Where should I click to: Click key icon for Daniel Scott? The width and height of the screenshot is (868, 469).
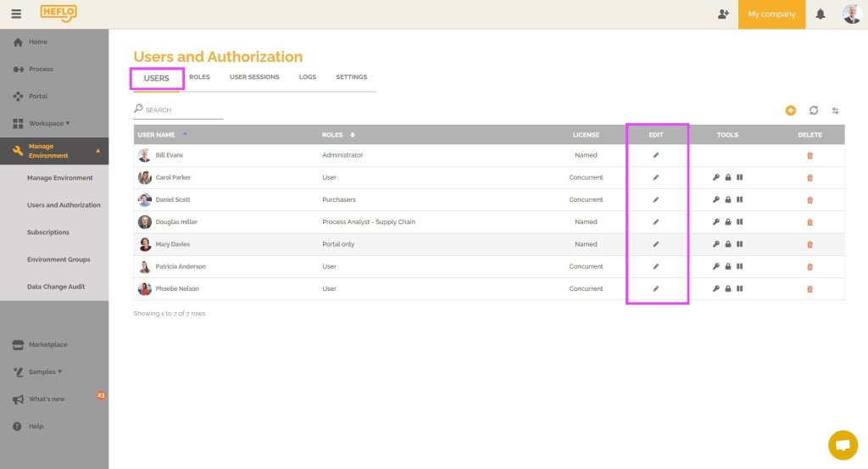(x=716, y=200)
